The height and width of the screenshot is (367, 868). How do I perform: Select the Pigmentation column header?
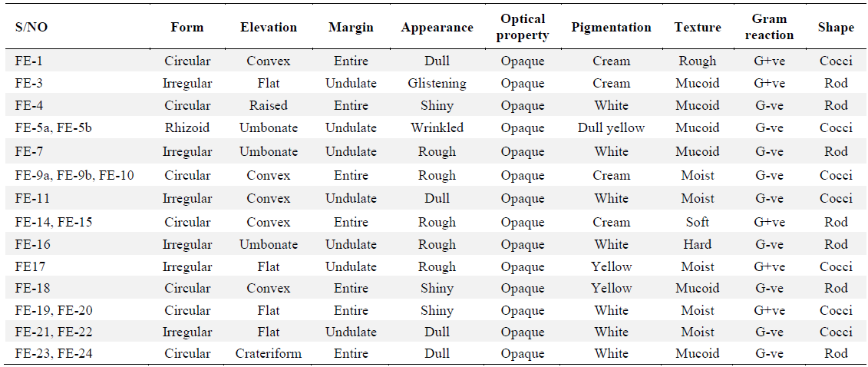[611, 28]
